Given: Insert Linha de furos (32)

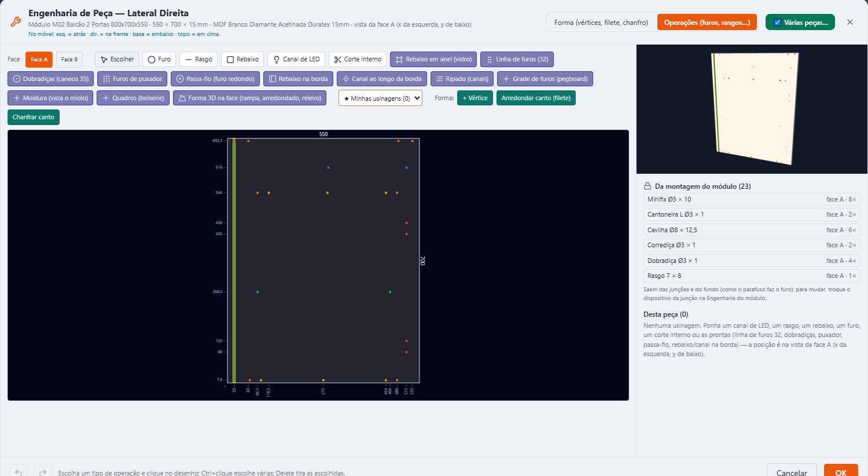Looking at the screenshot, I should click(x=517, y=60).
